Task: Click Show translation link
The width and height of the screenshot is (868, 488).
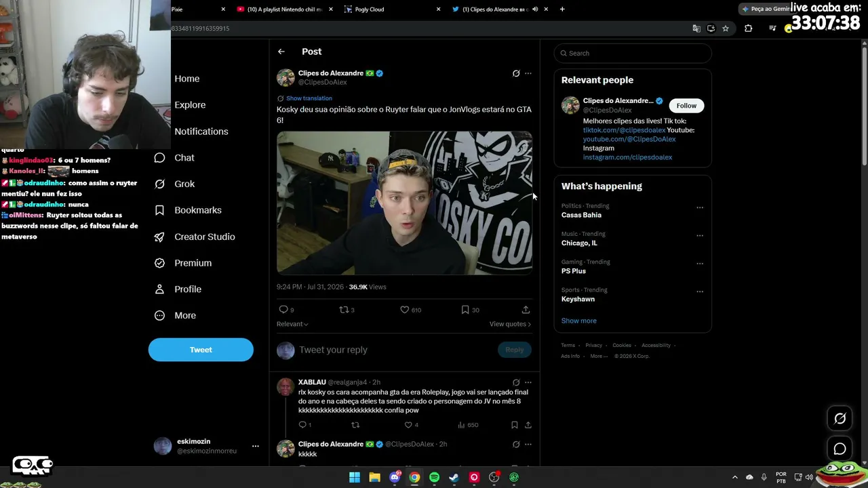Action: tap(309, 98)
